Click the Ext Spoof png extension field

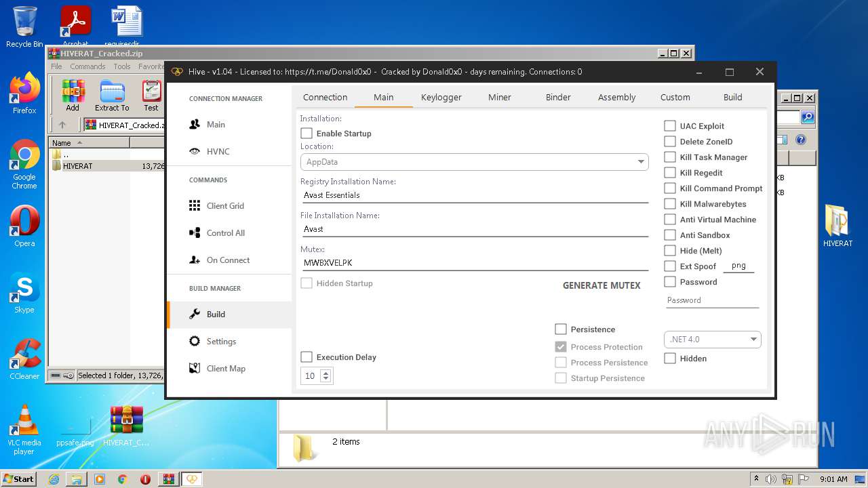coord(739,266)
